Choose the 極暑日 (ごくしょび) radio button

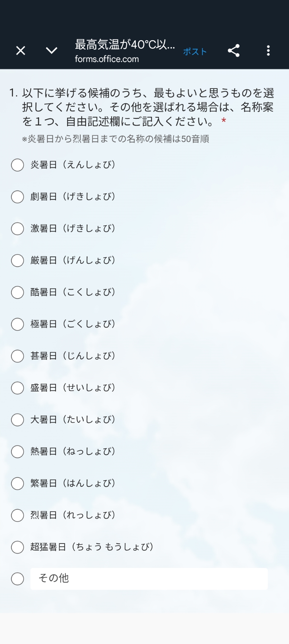[x=18, y=324]
